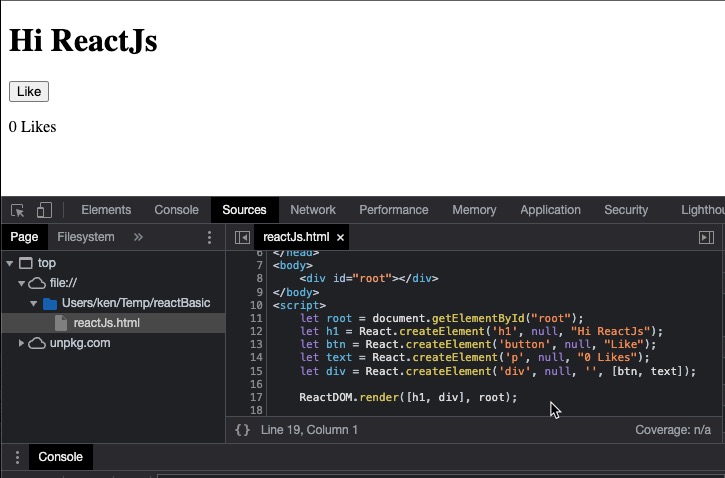The image size is (725, 478).
Task: Show more navigator tabs with double chevron
Action: click(x=138, y=237)
